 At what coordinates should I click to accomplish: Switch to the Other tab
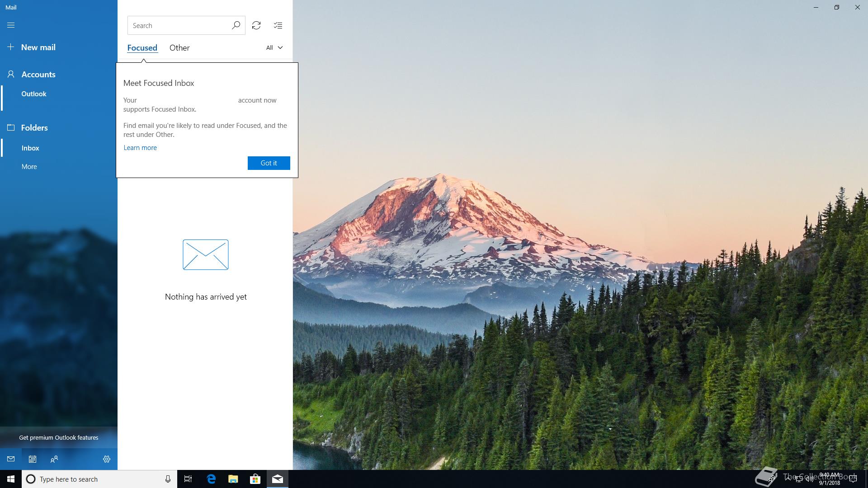[x=179, y=47]
